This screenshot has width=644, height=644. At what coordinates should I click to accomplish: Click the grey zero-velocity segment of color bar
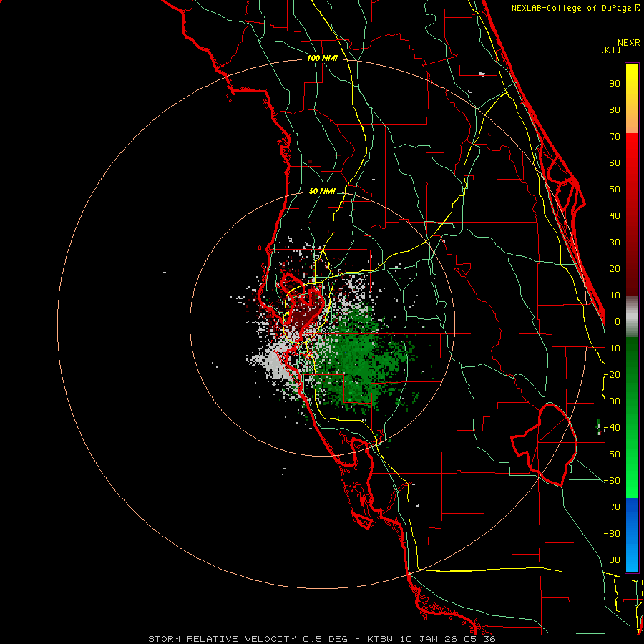click(632, 316)
